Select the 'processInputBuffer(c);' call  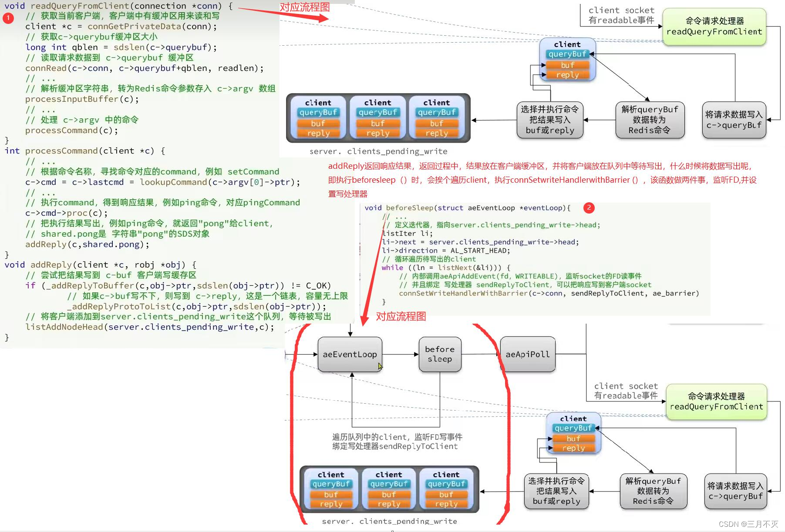(x=82, y=99)
